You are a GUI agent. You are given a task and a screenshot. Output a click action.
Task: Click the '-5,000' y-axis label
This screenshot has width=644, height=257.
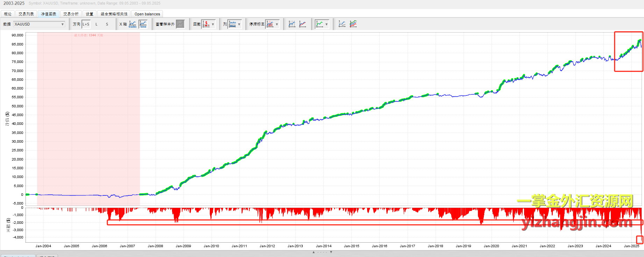pos(17,203)
